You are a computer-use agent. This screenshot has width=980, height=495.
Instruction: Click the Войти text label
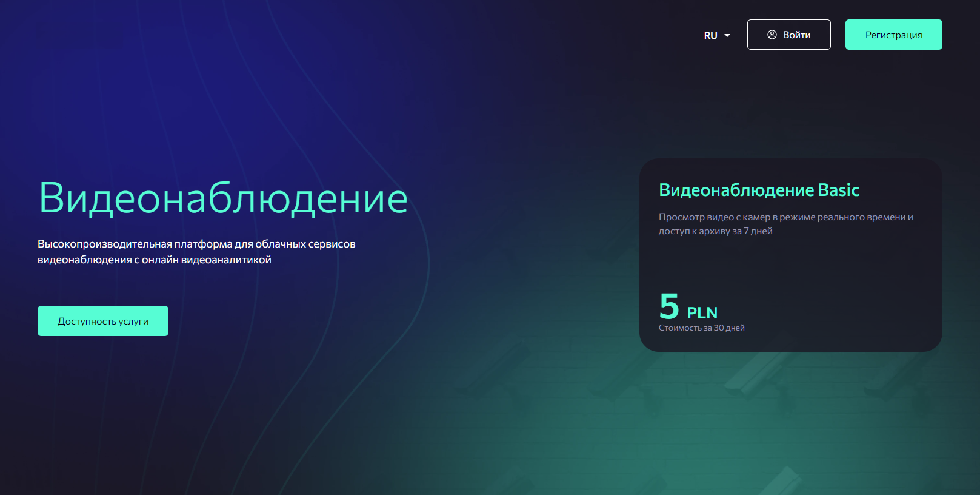pos(796,35)
